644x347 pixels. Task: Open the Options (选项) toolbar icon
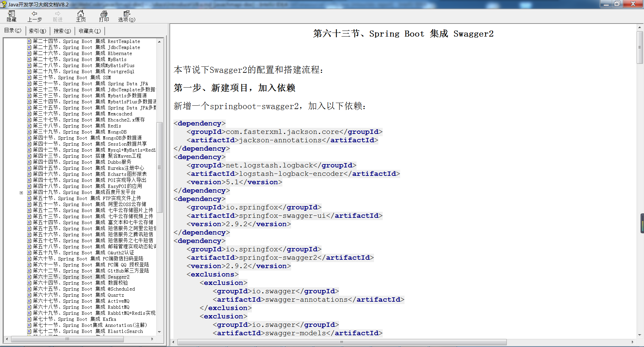(127, 13)
